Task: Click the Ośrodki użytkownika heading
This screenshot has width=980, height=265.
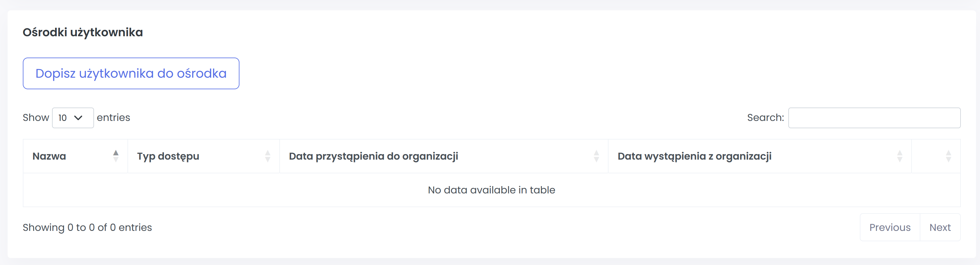Action: (x=82, y=32)
